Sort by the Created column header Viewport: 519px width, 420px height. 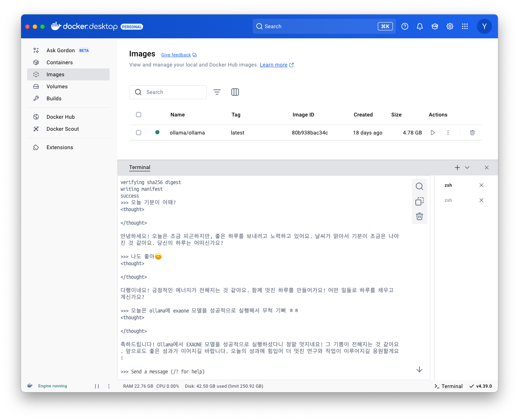363,115
